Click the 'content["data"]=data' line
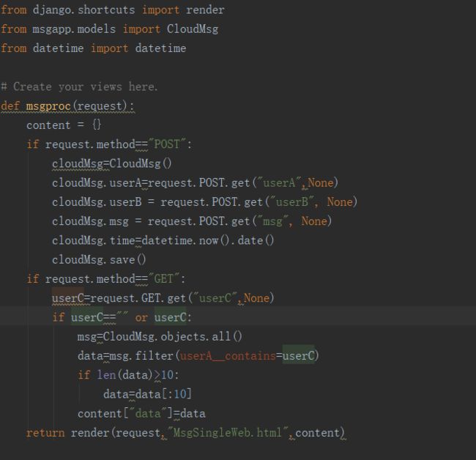 pyautogui.click(x=141, y=414)
